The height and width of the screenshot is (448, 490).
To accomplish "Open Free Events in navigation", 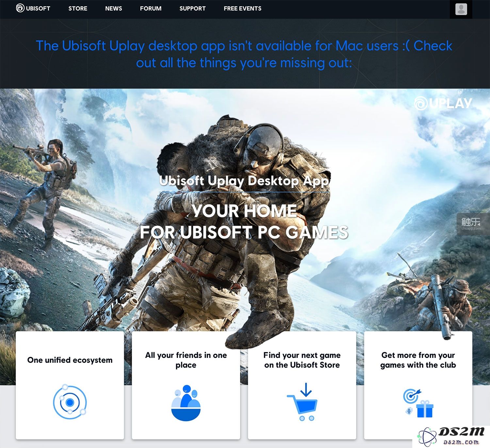I will click(242, 8).
